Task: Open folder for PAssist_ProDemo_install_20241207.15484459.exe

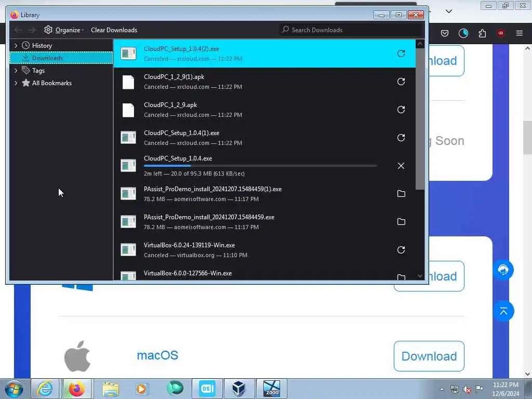Action: (401, 221)
